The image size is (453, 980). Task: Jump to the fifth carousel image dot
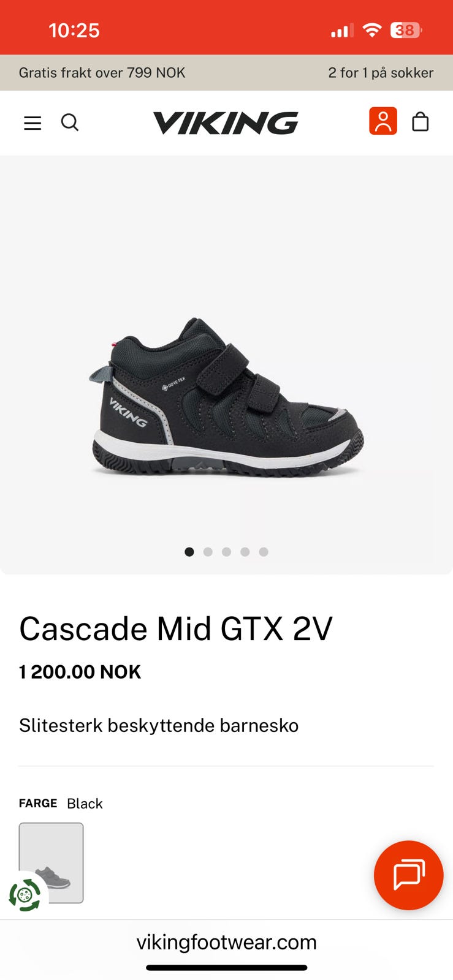point(264,552)
